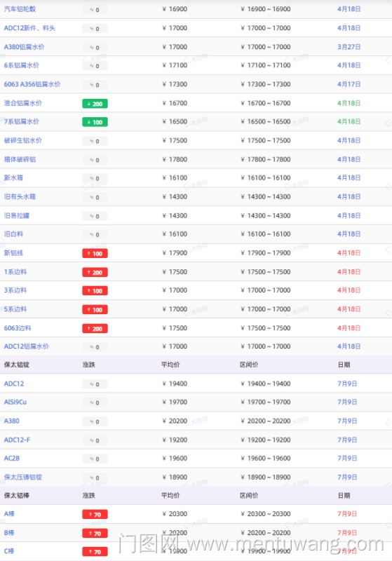Click the 保太压铸铝锭 item link
Viewport: 392px width, 561px height.
point(23,477)
